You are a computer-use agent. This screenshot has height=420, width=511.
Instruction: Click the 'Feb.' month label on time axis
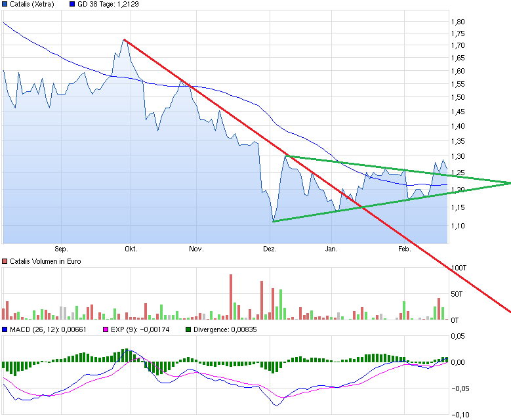click(405, 249)
